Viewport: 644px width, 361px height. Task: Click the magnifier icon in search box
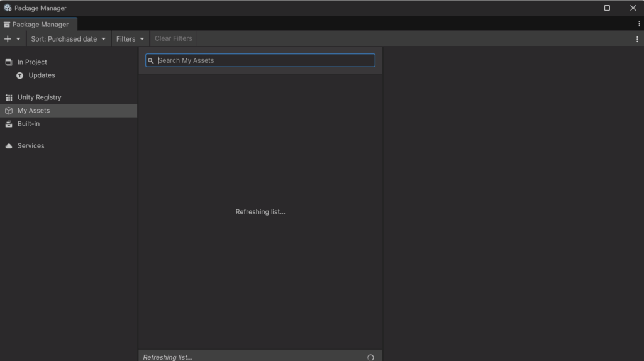click(151, 61)
